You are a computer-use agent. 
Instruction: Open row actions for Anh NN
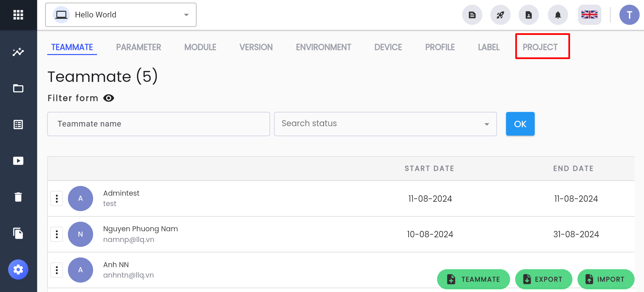click(57, 270)
